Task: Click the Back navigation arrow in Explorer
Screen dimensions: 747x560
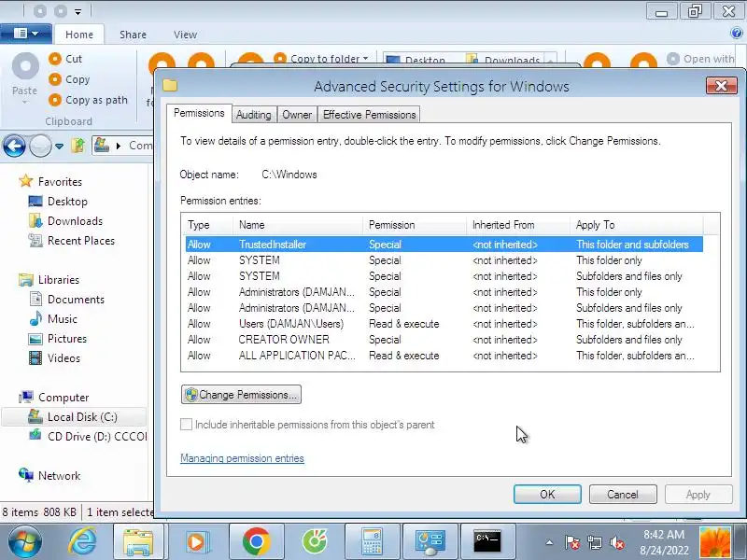Action: tap(14, 146)
